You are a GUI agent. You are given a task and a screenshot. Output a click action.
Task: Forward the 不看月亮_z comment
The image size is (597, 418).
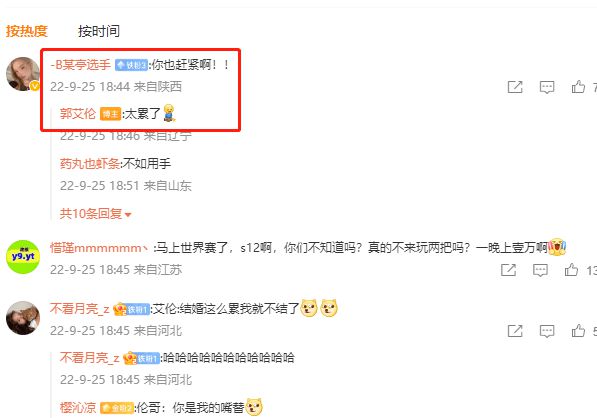(x=515, y=331)
